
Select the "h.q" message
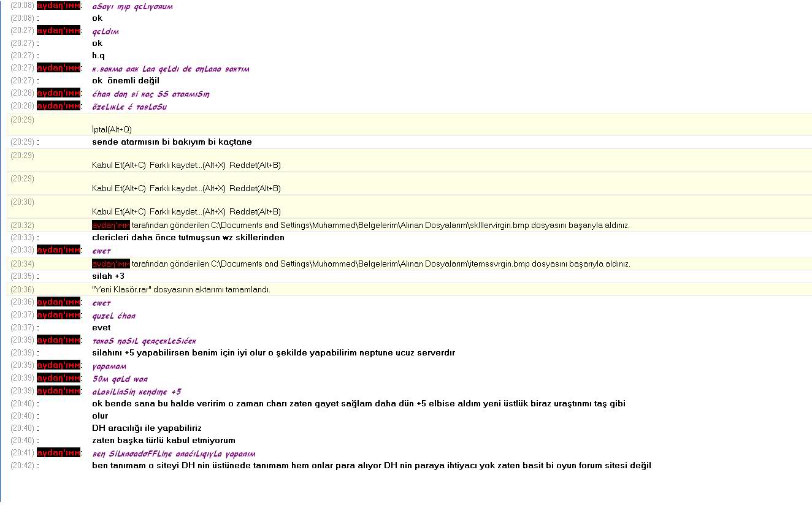[99, 56]
